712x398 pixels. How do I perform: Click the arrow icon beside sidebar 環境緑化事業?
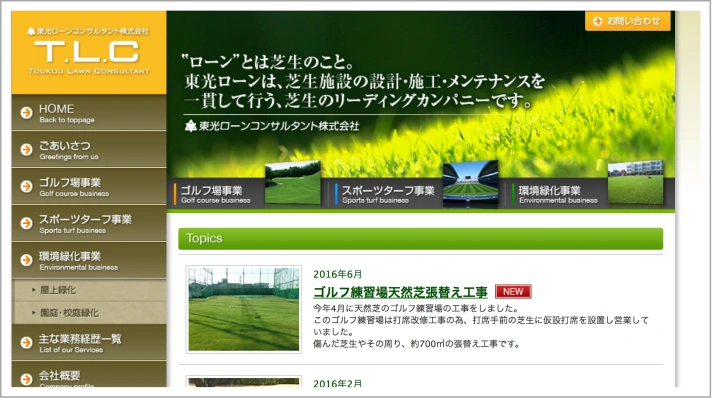pos(26,260)
